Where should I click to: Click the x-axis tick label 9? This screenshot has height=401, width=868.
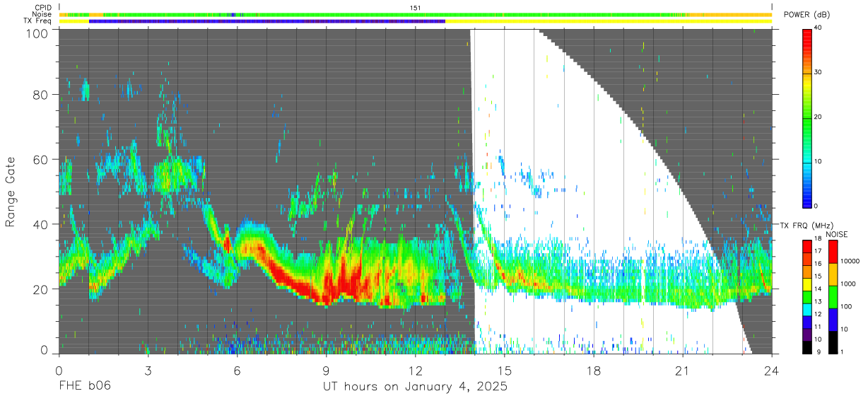pos(326,371)
